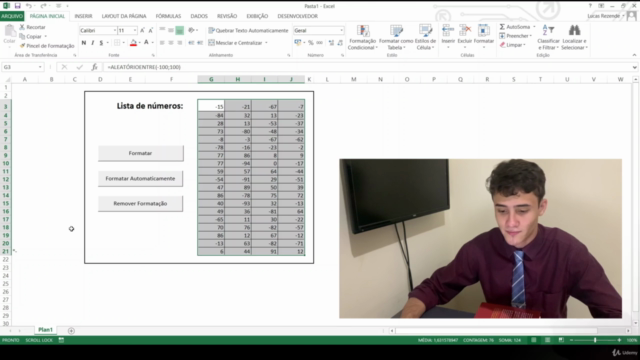Increase the font size
The image size is (640, 360).
pos(142,31)
